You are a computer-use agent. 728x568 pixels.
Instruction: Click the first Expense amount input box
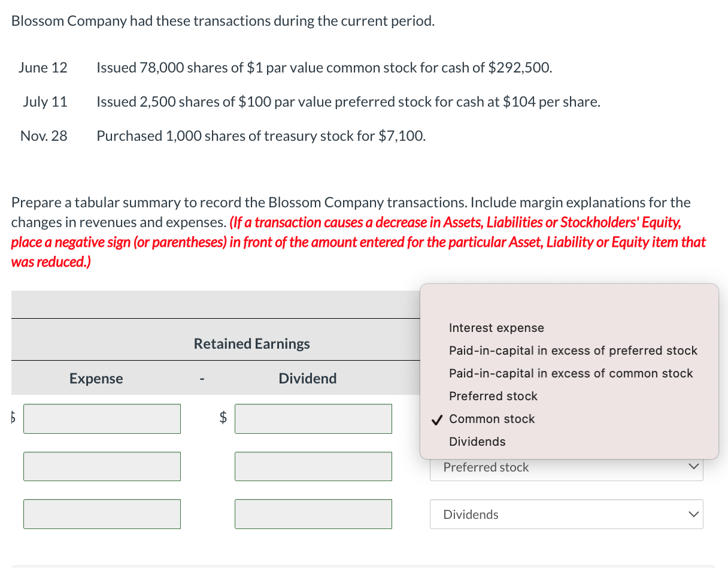[102, 419]
